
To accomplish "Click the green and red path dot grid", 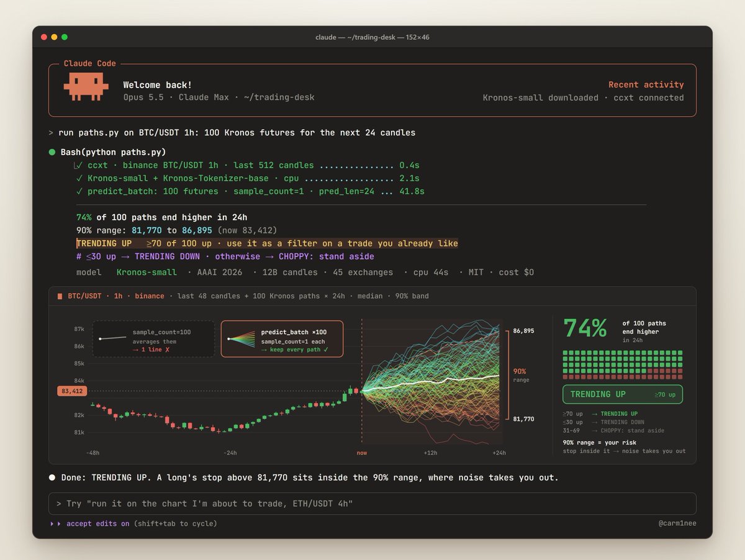I will [623, 364].
